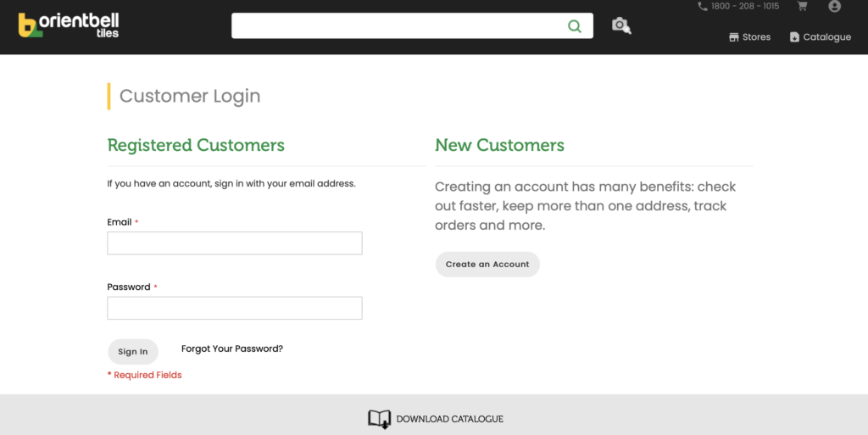Screen dimensions: 868x435
Task: Click the 1800-208-1015 phone number
Action: (x=745, y=6)
